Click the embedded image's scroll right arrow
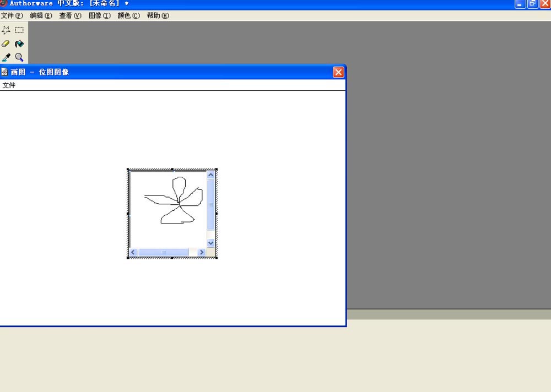Viewport: 551px width, 392px height. [201, 252]
